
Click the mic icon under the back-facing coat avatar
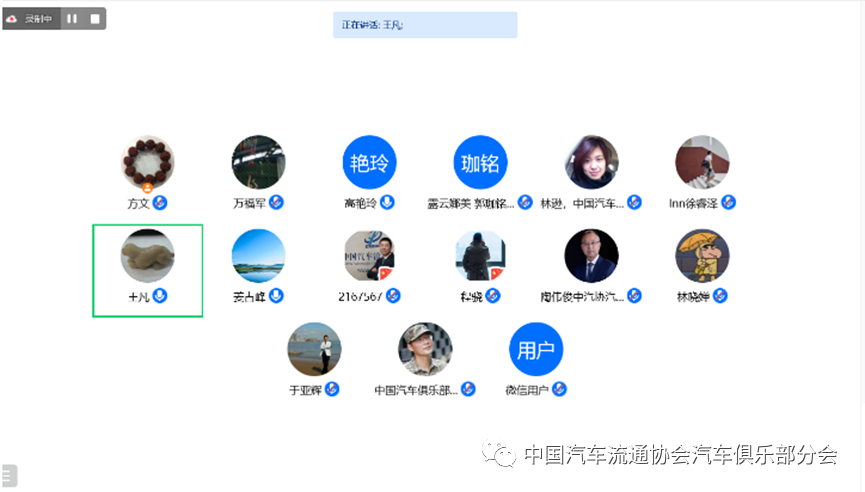(493, 296)
